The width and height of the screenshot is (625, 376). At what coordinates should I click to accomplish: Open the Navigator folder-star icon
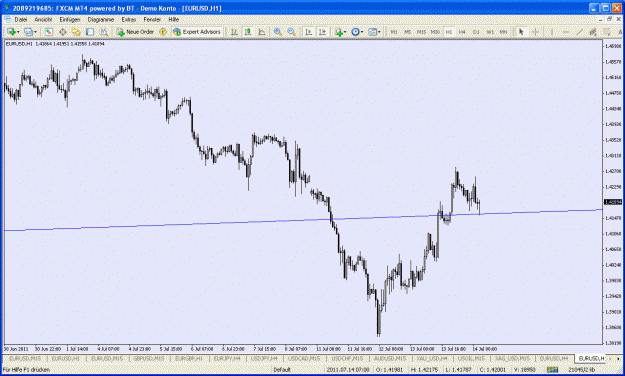pos(76,32)
